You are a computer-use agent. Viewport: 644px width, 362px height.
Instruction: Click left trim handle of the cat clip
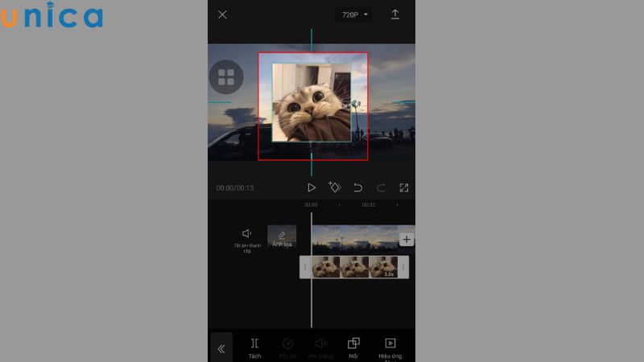pos(305,267)
